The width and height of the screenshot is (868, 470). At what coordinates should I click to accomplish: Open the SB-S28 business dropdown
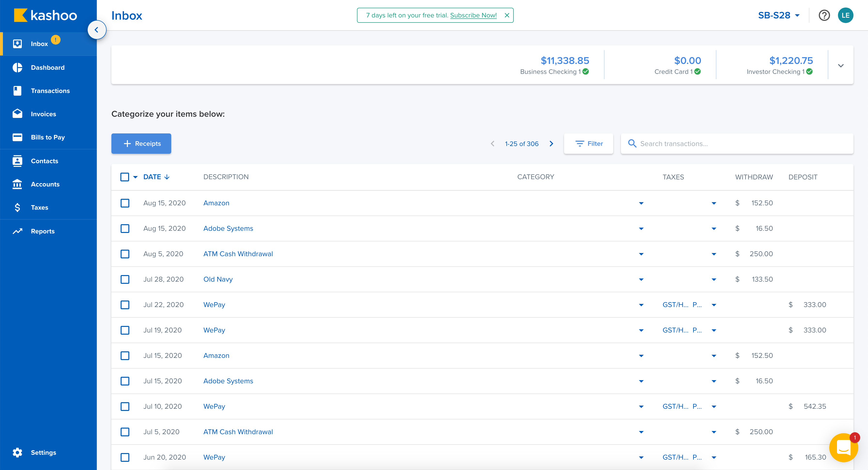(x=779, y=15)
